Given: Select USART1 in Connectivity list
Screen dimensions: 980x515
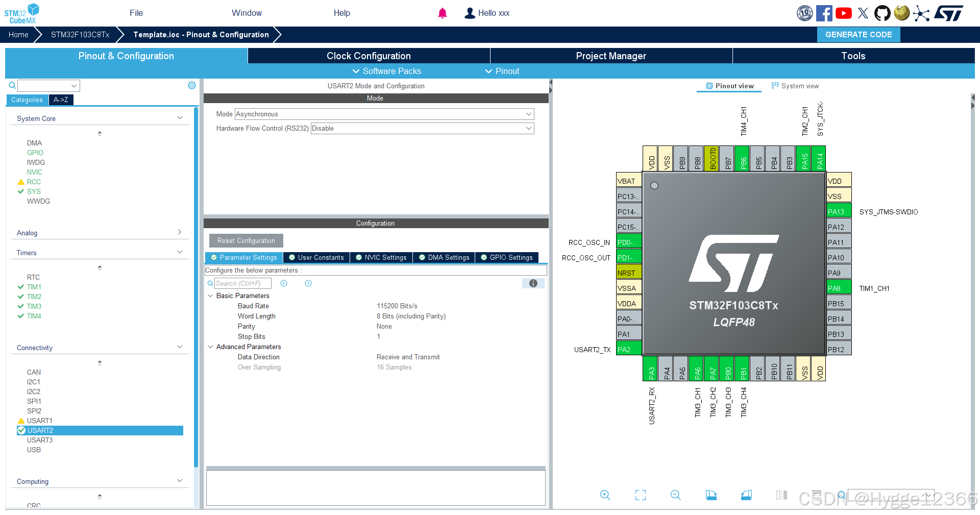Looking at the screenshot, I should (x=40, y=421).
